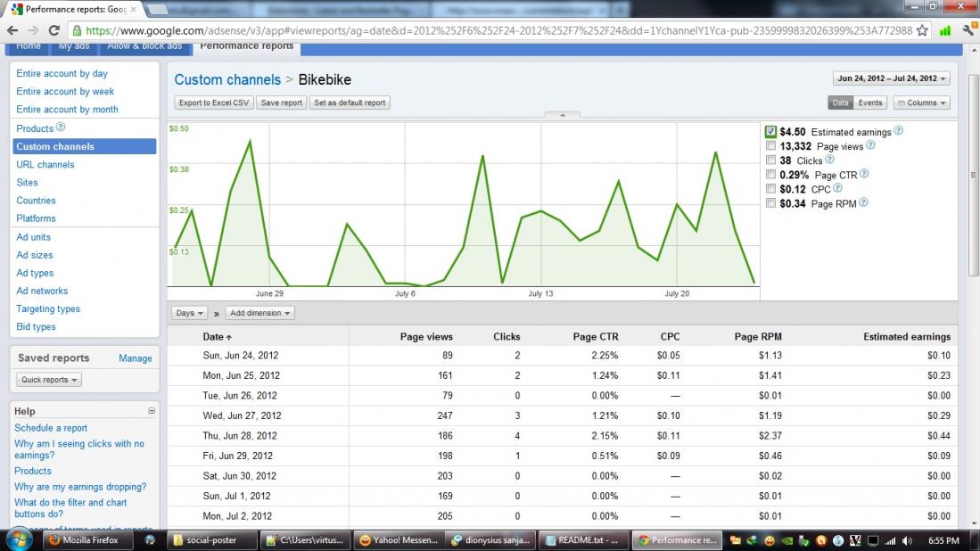This screenshot has height=551, width=980.
Task: Collapse the chart using the top arrow handle
Action: tap(562, 115)
